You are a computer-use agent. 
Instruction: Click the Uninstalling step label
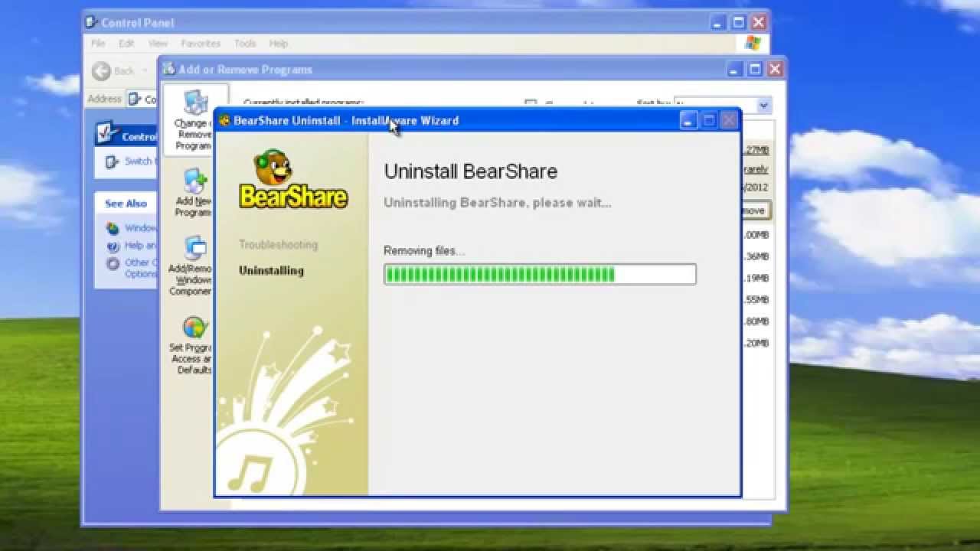point(271,271)
